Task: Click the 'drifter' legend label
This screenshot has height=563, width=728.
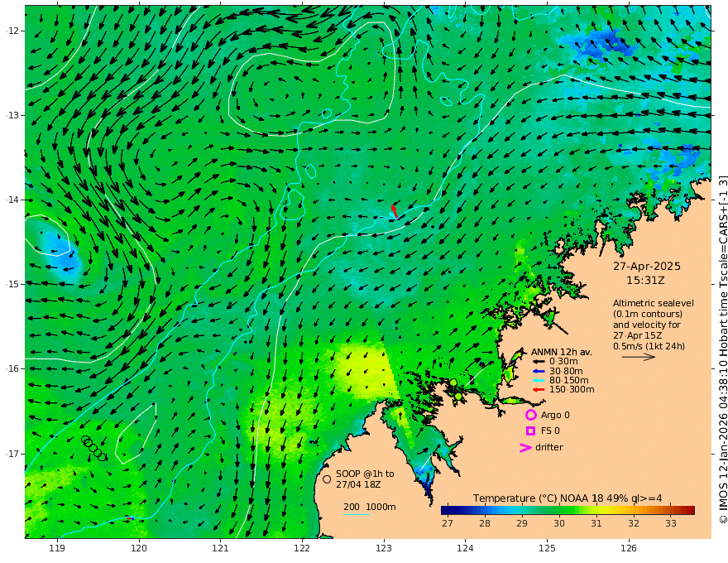Action: click(548, 447)
